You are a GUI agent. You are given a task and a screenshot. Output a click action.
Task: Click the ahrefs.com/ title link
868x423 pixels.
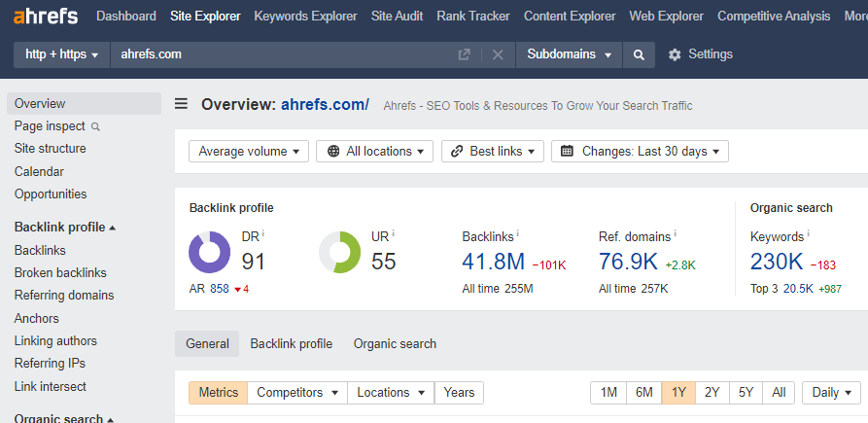tap(325, 105)
